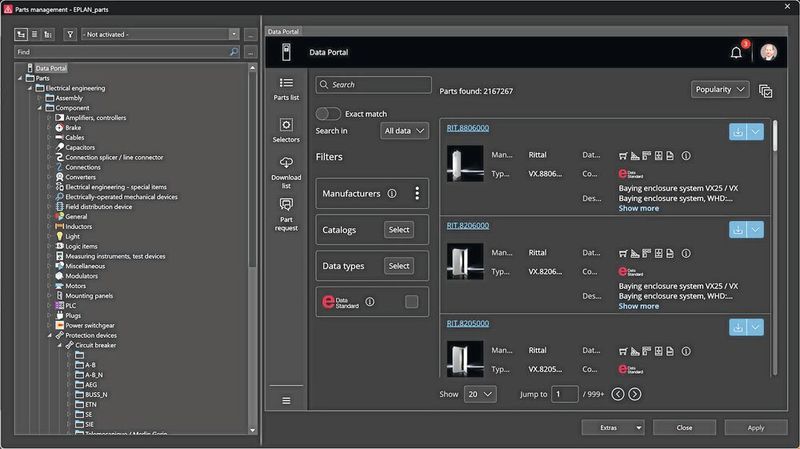Screen dimensions: 800x449
Task: Open the Search in All data dropdown
Action: 405,131
